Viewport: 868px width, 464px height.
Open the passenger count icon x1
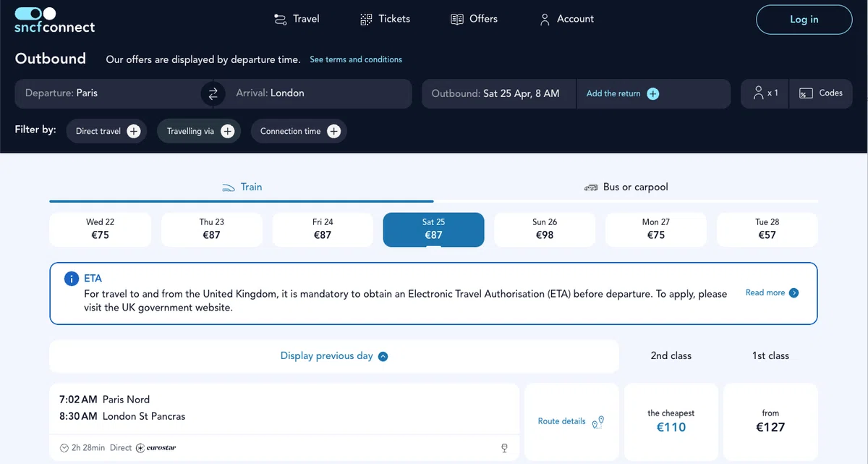click(x=765, y=93)
